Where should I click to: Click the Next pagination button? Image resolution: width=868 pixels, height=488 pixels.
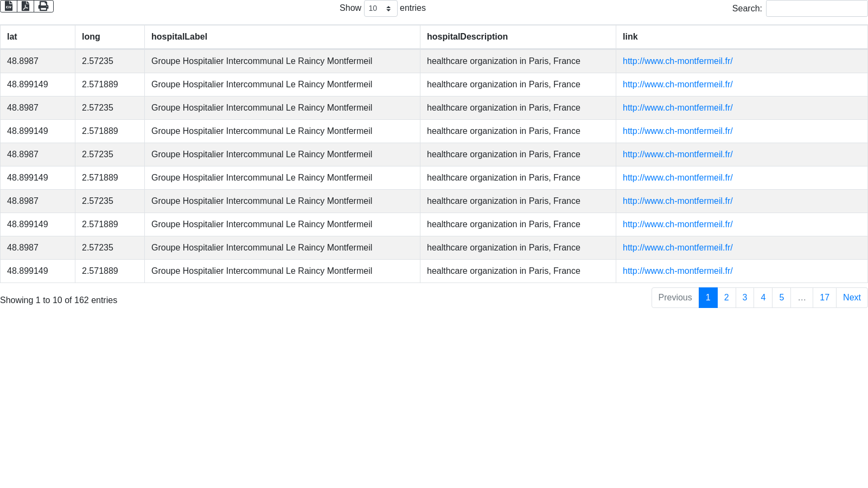point(851,298)
